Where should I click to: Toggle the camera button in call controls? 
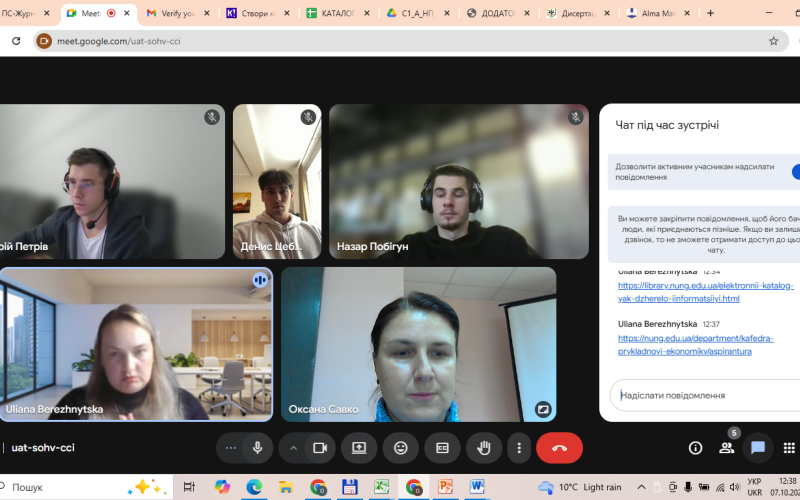pos(320,448)
